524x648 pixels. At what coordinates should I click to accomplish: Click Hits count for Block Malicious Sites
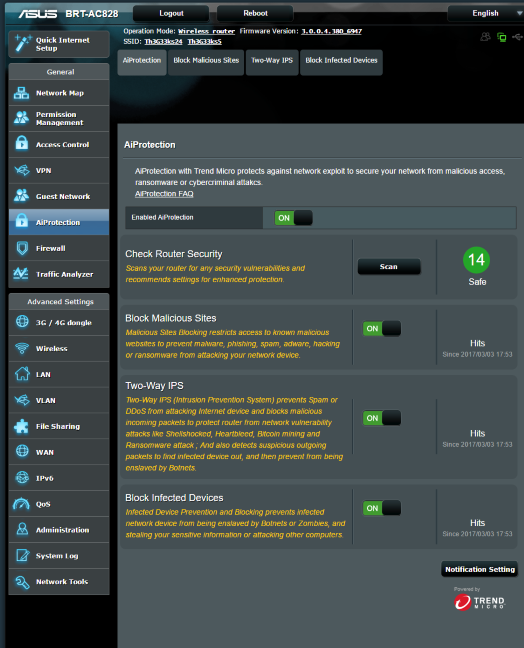click(x=477, y=343)
